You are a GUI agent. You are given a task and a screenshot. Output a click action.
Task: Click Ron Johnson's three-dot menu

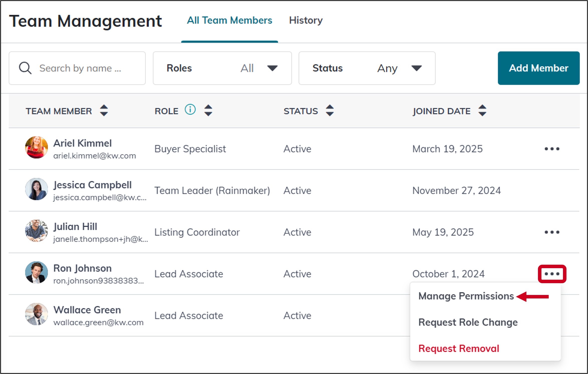552,274
